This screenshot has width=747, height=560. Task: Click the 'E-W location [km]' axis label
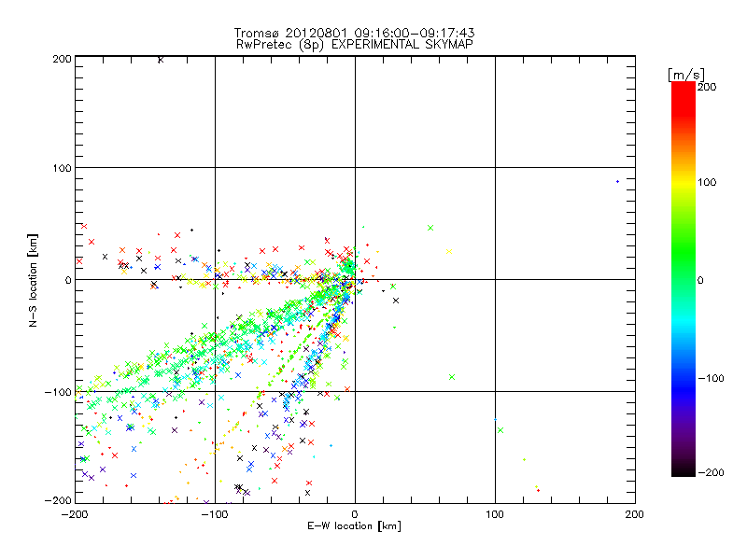click(x=354, y=526)
